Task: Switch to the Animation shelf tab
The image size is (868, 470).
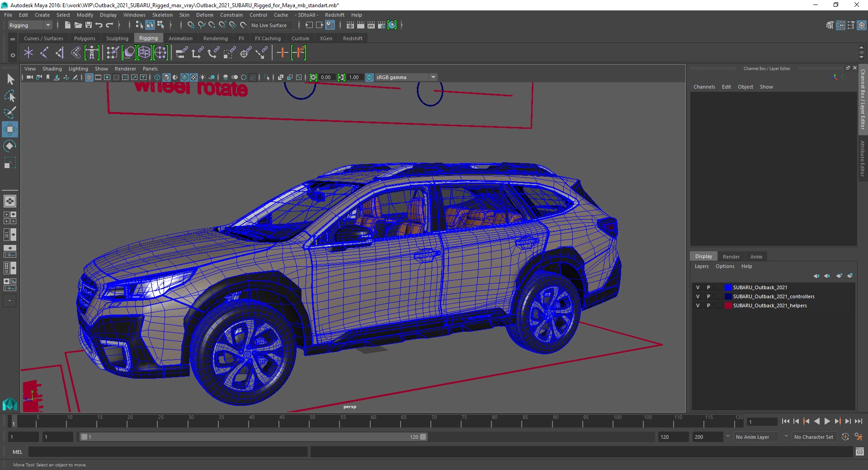Action: click(180, 38)
